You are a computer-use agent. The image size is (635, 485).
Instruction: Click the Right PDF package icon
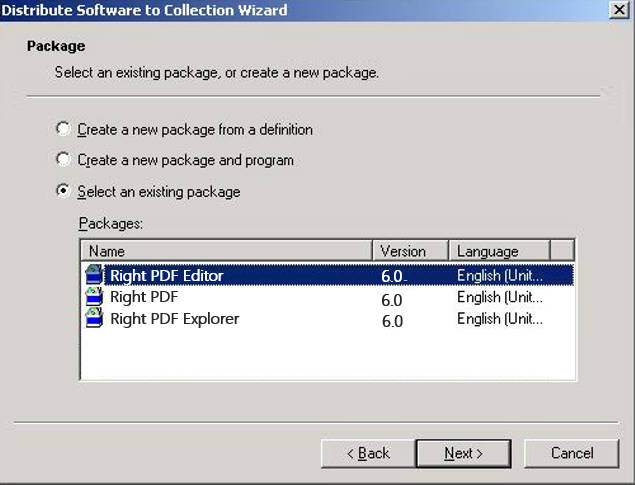click(x=94, y=296)
